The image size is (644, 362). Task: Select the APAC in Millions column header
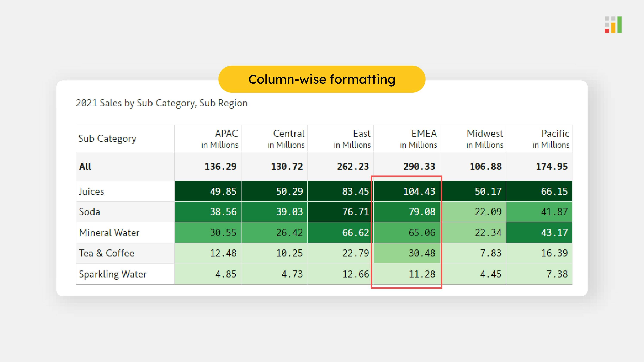pos(220,139)
